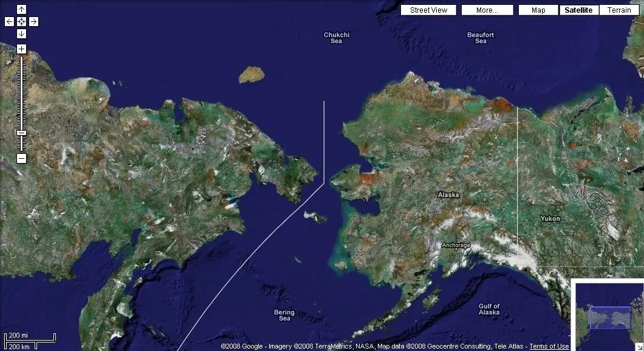Zoom out with the minus button

tap(21, 159)
